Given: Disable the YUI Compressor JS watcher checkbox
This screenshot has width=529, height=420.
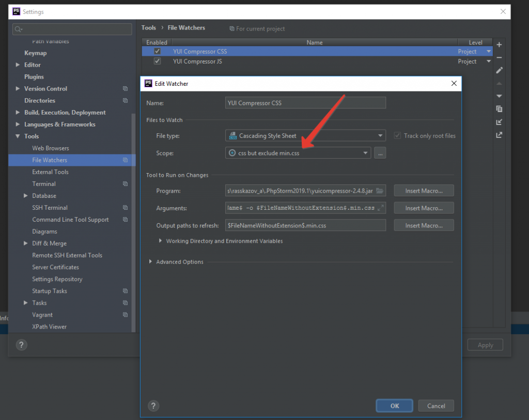Looking at the screenshot, I should pyautogui.click(x=157, y=61).
